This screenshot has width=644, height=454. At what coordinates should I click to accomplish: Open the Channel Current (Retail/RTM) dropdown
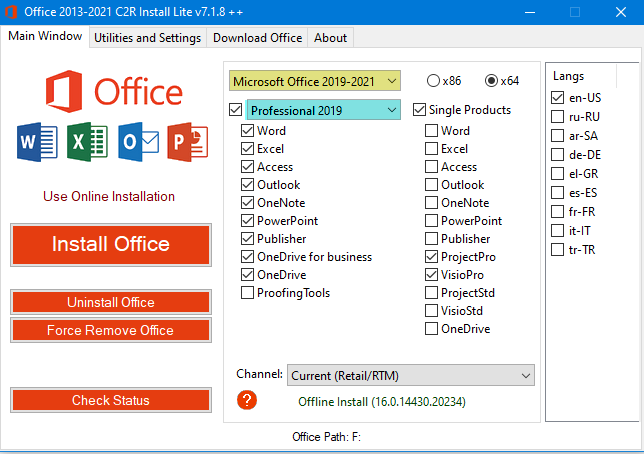coord(411,376)
